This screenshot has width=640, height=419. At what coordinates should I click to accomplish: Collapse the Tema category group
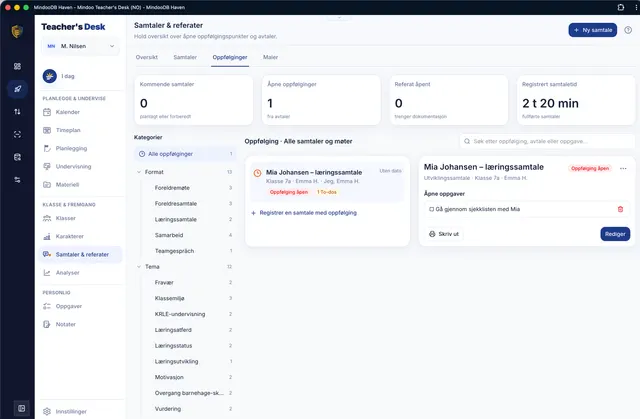tap(139, 266)
